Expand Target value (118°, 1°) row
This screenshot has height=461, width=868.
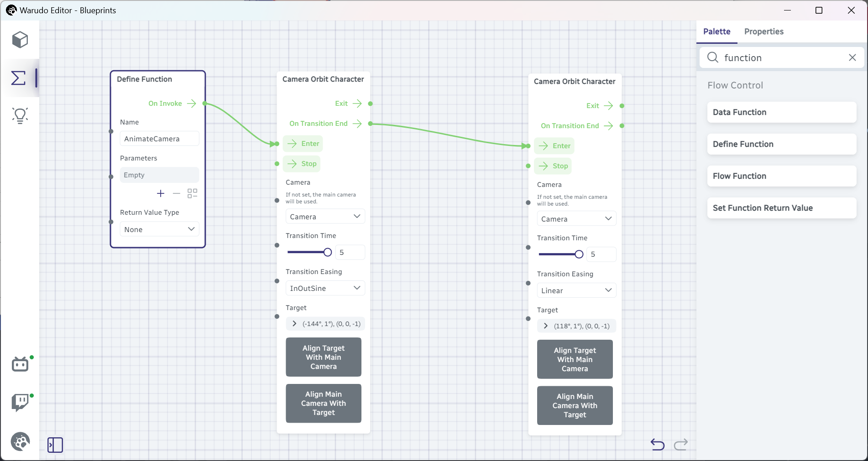pyautogui.click(x=577, y=326)
